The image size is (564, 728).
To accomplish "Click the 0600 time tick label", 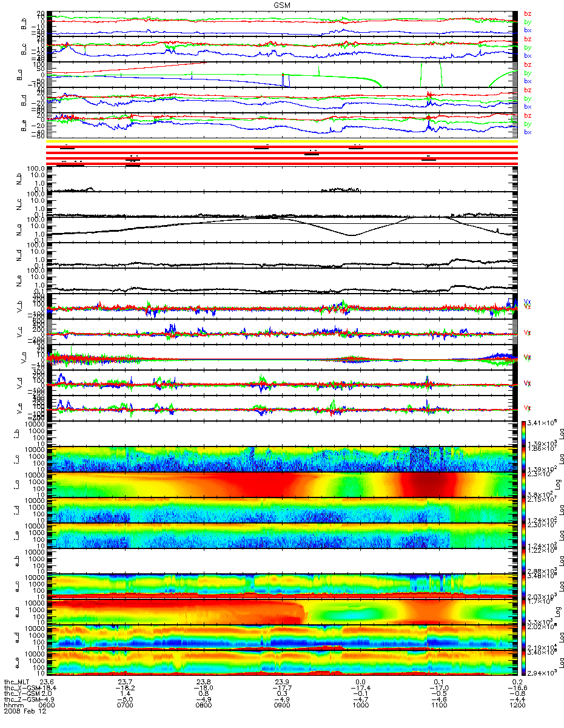I will point(46,706).
